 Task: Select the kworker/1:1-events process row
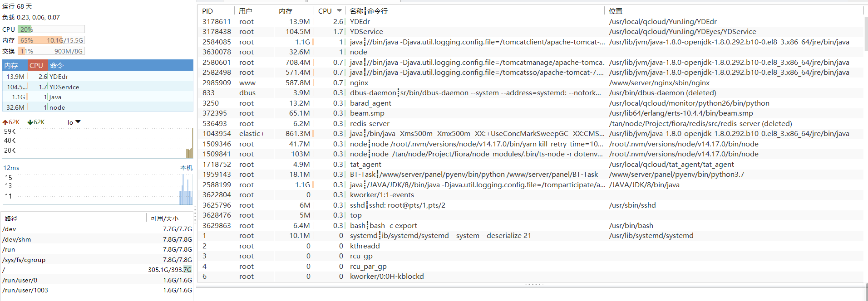pos(530,194)
